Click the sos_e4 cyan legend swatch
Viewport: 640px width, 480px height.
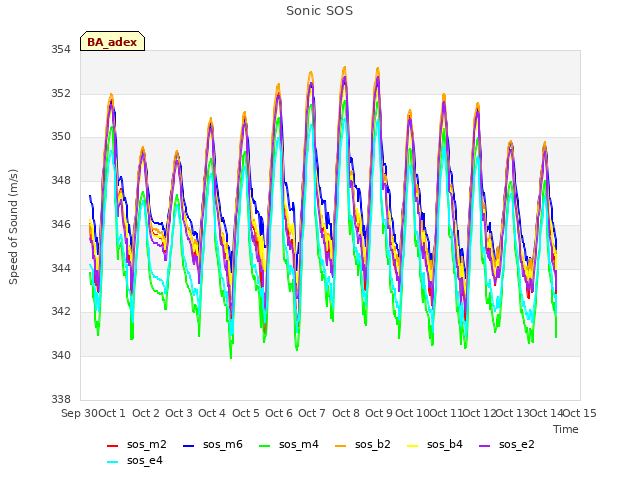pos(112,462)
